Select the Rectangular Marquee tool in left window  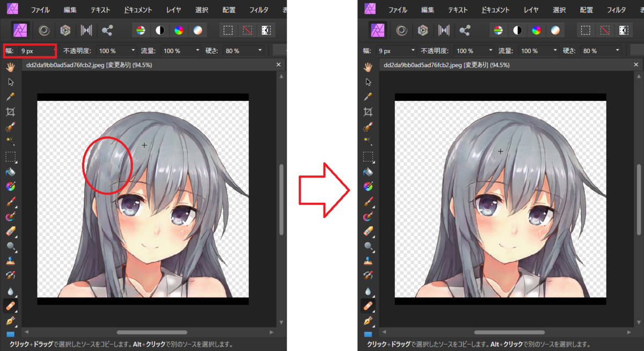coord(10,157)
